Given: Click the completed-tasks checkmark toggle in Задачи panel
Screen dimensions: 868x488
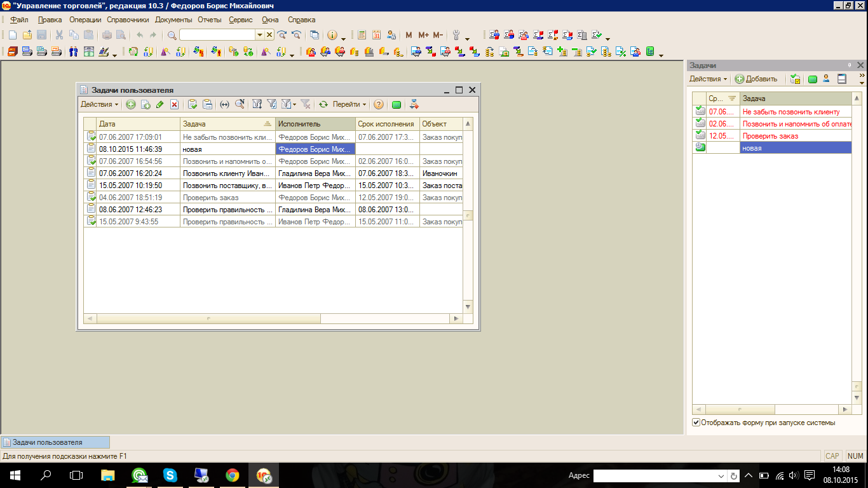Looking at the screenshot, I should (795, 79).
